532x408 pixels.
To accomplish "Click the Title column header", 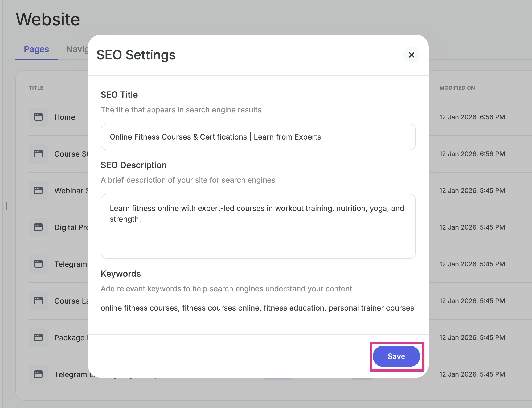I will coord(36,88).
